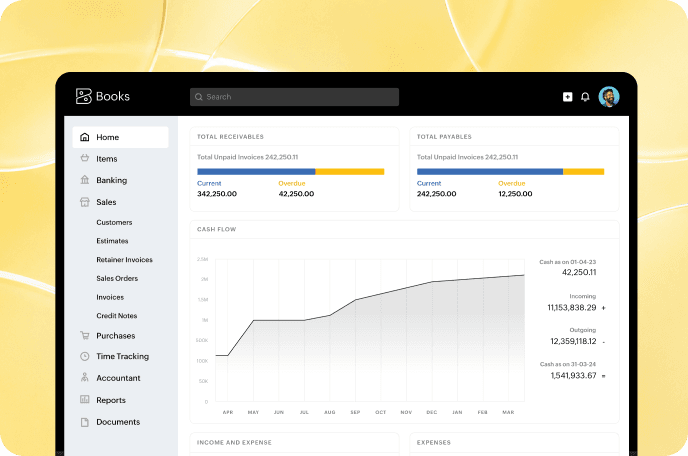
Task: Open Sales Orders under Sales
Action: pos(117,278)
